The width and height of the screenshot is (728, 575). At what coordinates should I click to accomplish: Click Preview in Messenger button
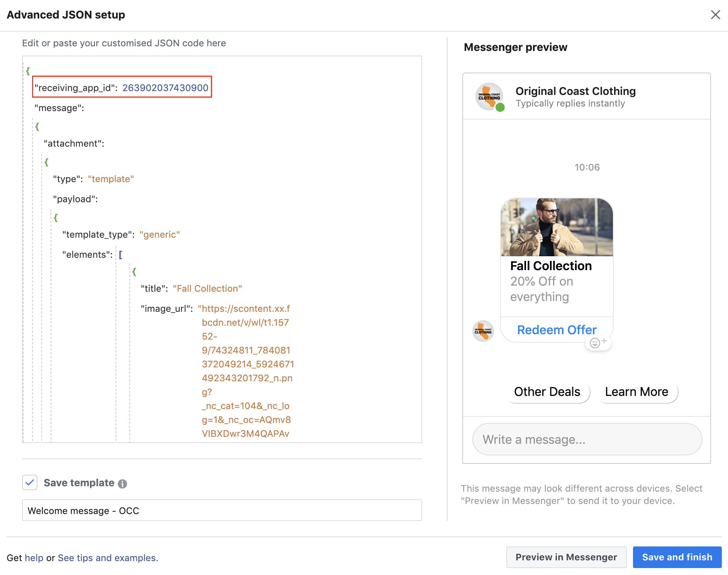click(566, 557)
